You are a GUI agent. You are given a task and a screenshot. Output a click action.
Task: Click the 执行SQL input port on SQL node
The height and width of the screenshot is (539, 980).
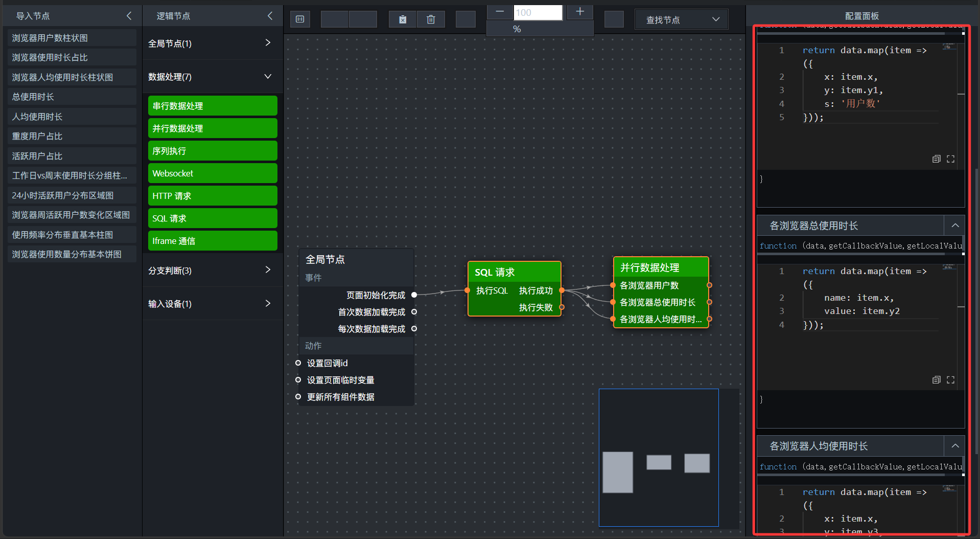(467, 290)
